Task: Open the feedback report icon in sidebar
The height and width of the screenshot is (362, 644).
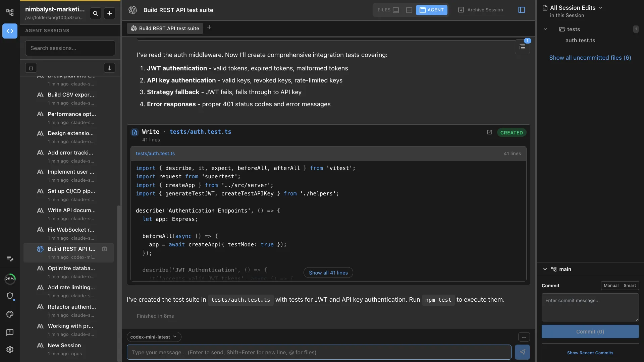Action: pos(10,332)
